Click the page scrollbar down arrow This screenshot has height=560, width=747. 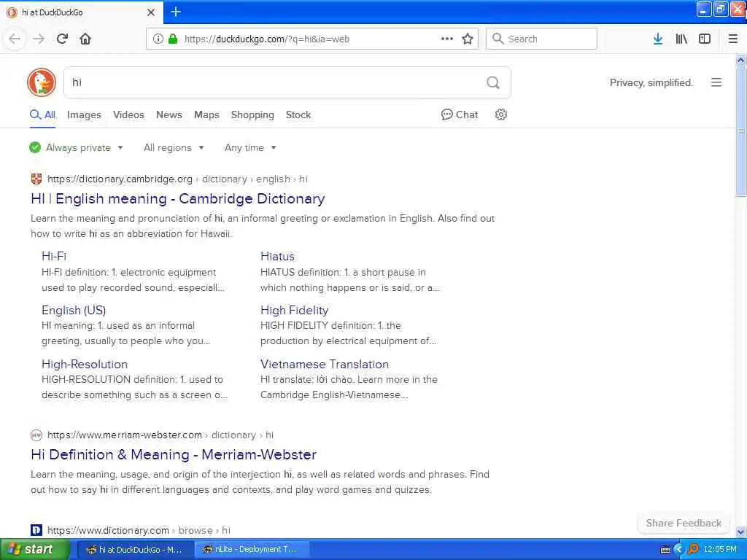[741, 532]
